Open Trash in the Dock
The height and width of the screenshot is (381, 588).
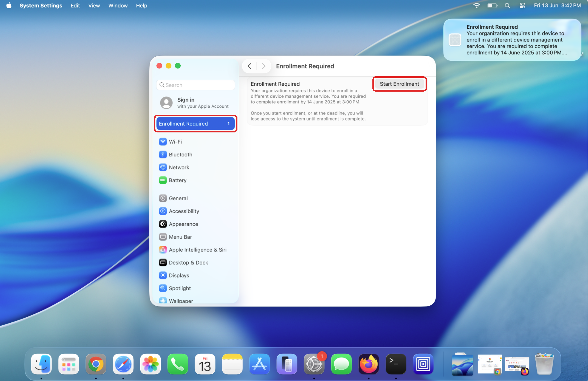coord(544,364)
